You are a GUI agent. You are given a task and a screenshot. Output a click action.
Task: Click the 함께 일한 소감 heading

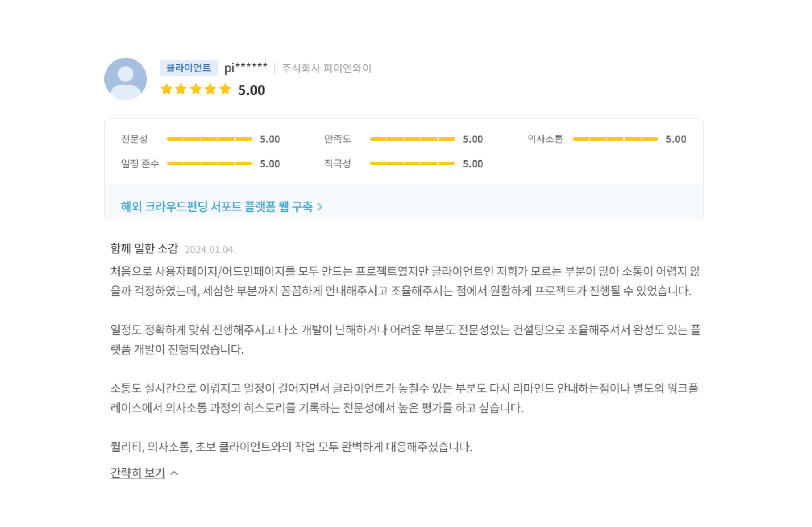coord(144,249)
